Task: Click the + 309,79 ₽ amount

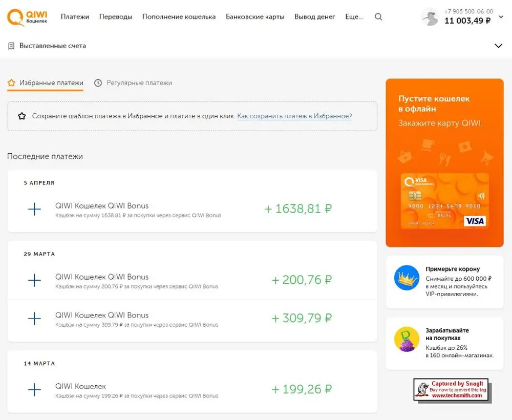Action: 302,318
